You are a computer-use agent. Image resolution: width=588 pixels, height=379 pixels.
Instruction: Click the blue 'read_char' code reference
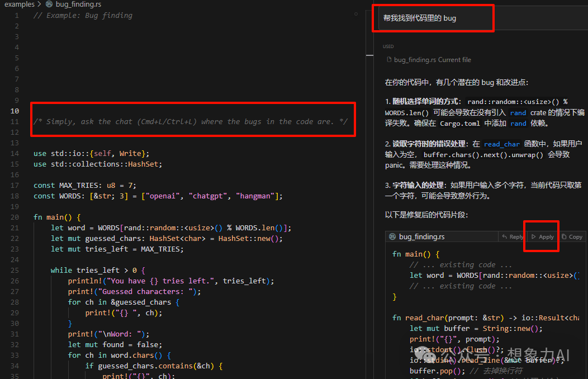click(x=502, y=144)
